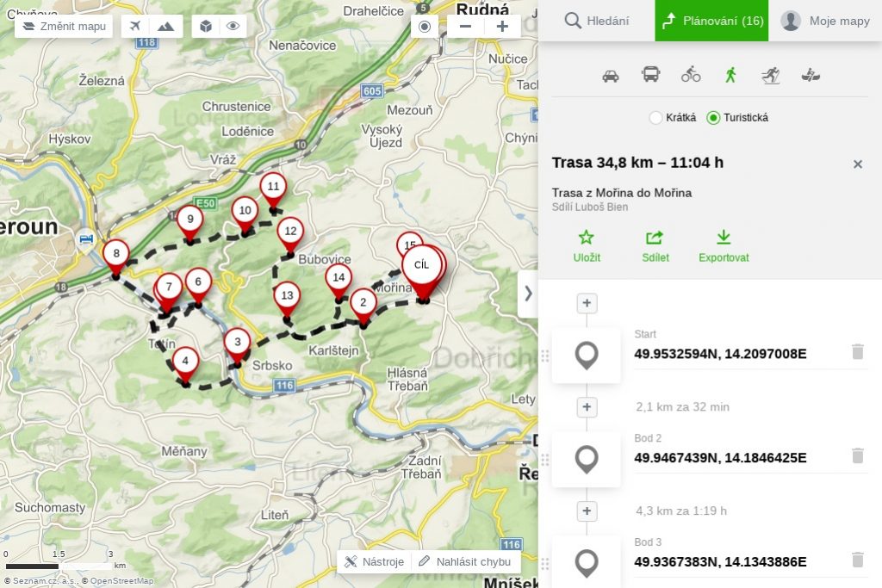Switch to aerial view with airplane icon
Viewport: 882px width, 588px height.
point(135,27)
